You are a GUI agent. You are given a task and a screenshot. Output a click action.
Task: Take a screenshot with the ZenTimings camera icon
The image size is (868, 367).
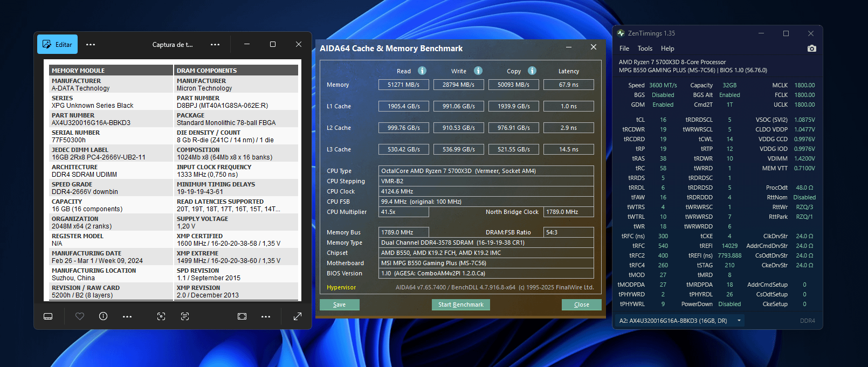[812, 49]
